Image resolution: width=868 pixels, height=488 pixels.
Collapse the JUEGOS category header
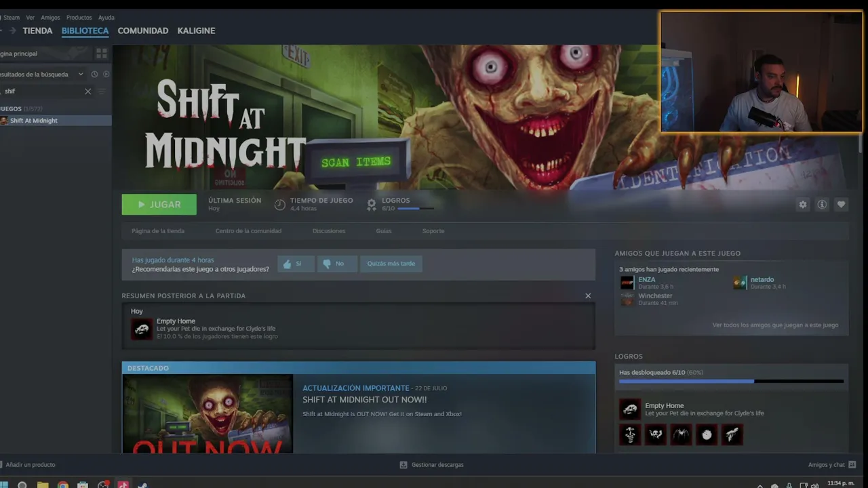22,109
